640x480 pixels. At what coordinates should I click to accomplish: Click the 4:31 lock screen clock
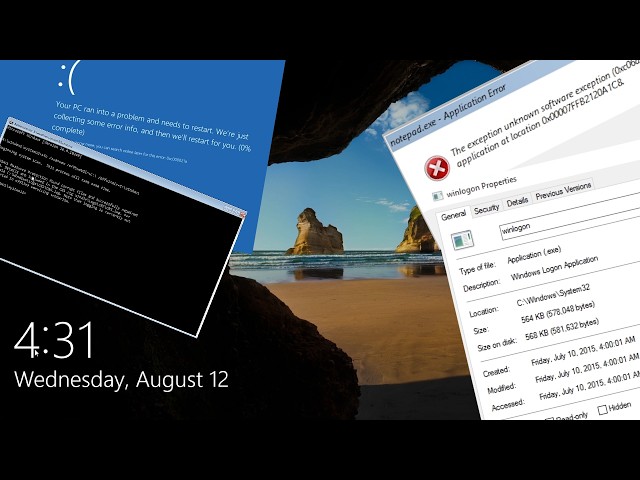click(54, 340)
